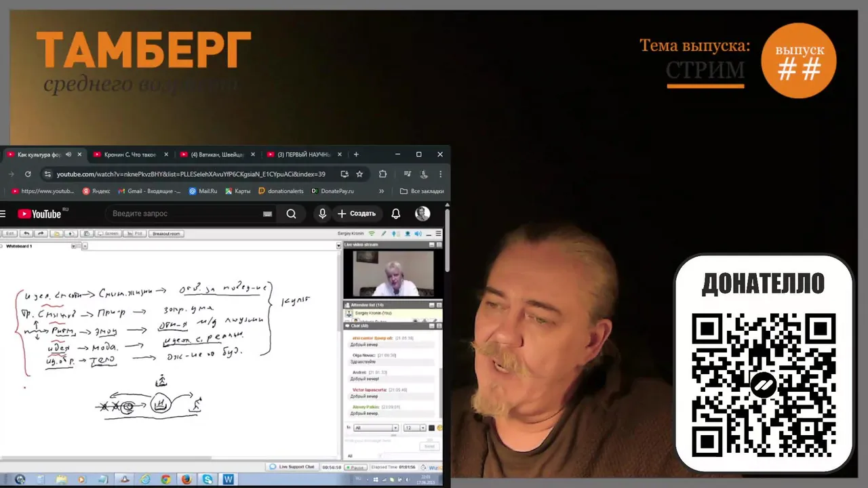Image resolution: width=868 pixels, height=488 pixels.
Task: Click the Pause recording button
Action: pyautogui.click(x=355, y=467)
